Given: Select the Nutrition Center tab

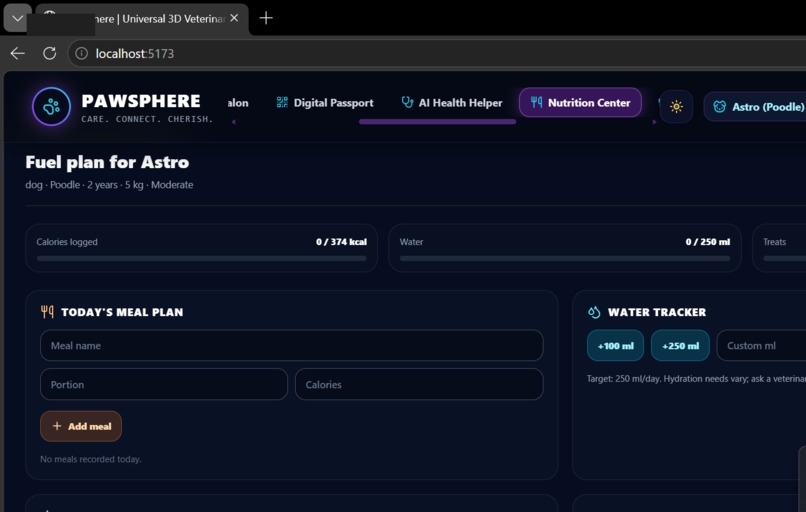Looking at the screenshot, I should (x=580, y=103).
